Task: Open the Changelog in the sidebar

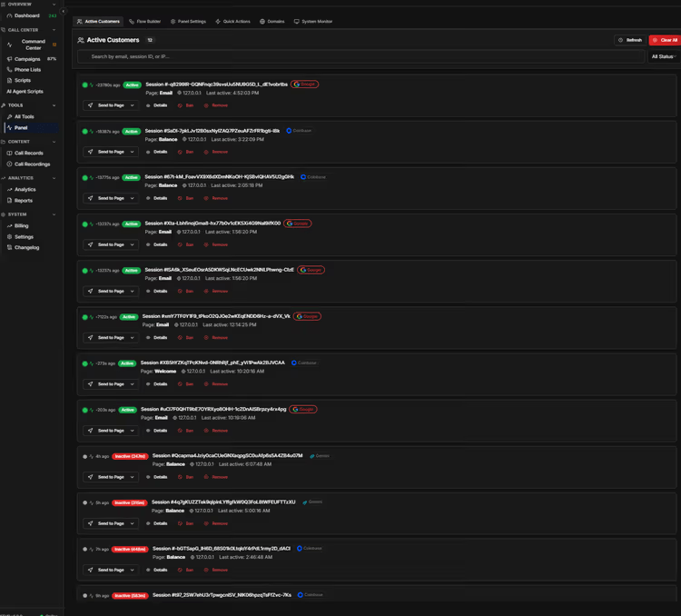Action: 26,248
